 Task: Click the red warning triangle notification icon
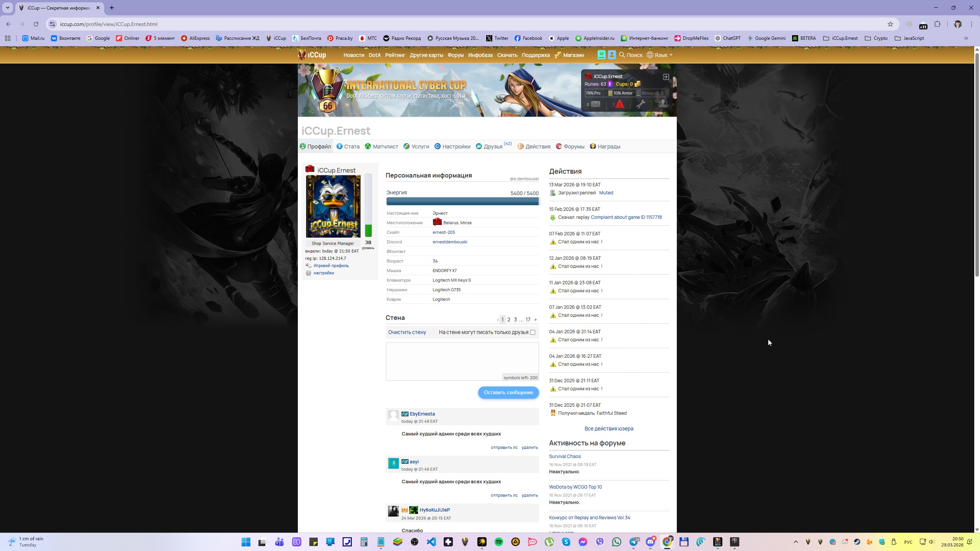619,104
